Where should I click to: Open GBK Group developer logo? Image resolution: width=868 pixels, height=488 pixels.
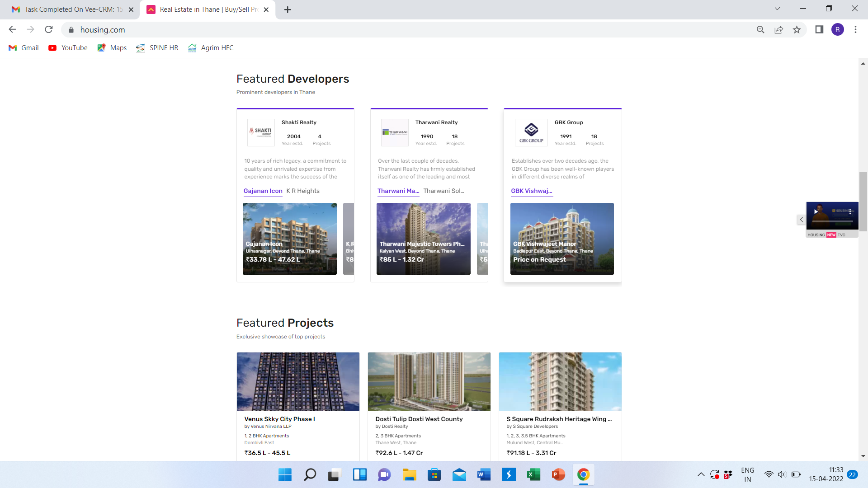pyautogui.click(x=531, y=132)
